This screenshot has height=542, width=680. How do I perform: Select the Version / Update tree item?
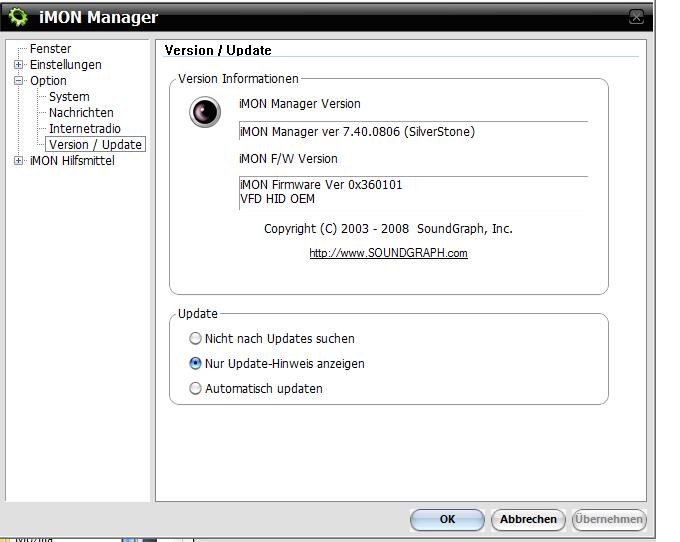[95, 144]
